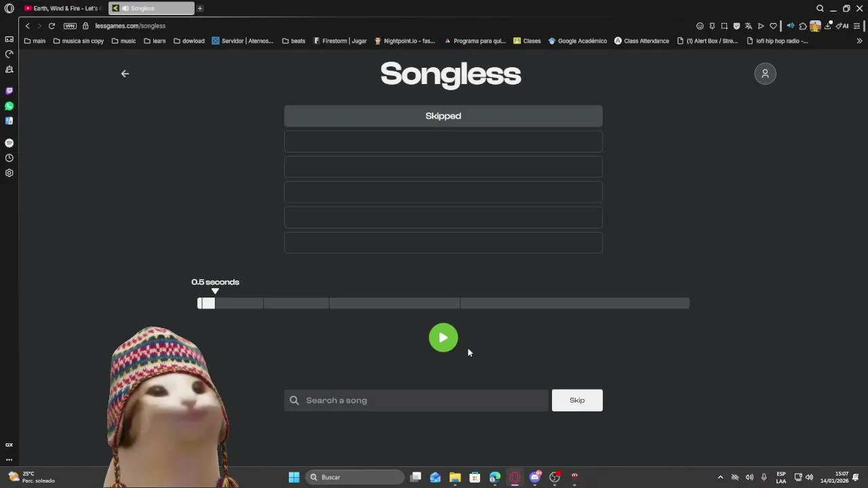
Task: Open WhatsApp in Opera sidebar
Action: [9, 106]
